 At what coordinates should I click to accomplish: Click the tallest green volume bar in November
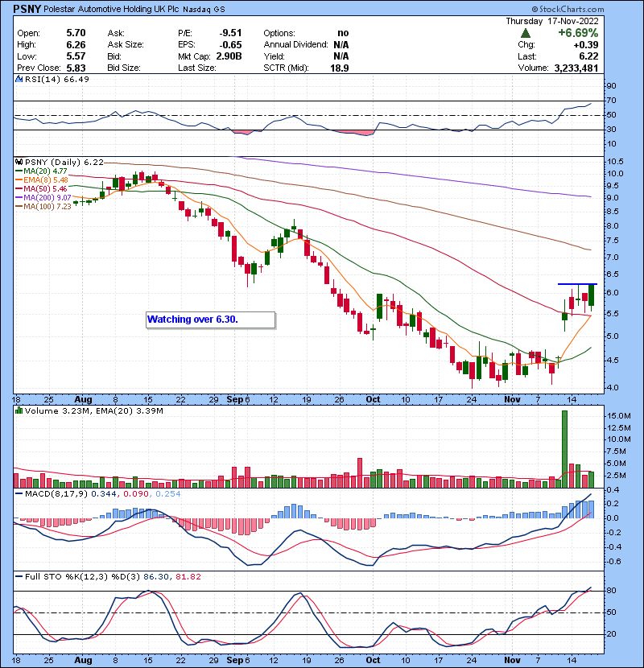[x=565, y=449]
